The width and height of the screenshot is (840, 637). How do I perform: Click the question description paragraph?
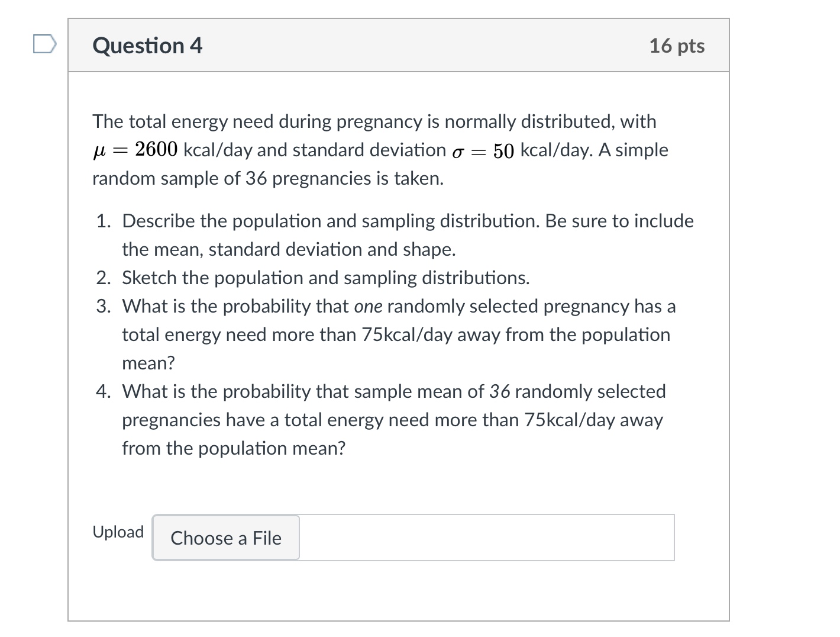pos(380,149)
